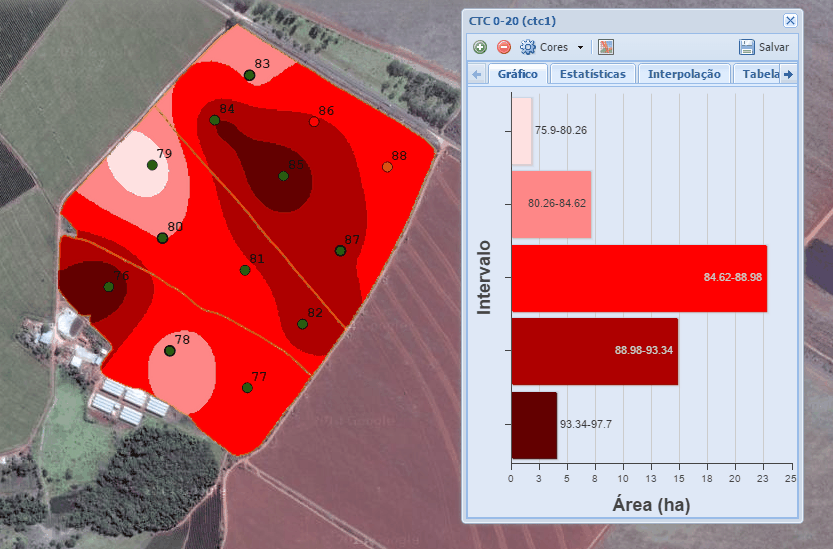
Task: Click the map image icon in toolbar
Action: point(606,47)
